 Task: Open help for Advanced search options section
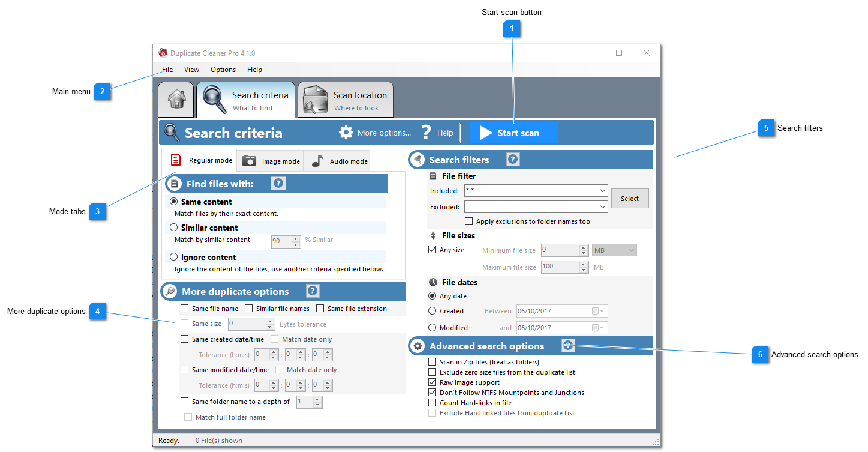pos(568,345)
